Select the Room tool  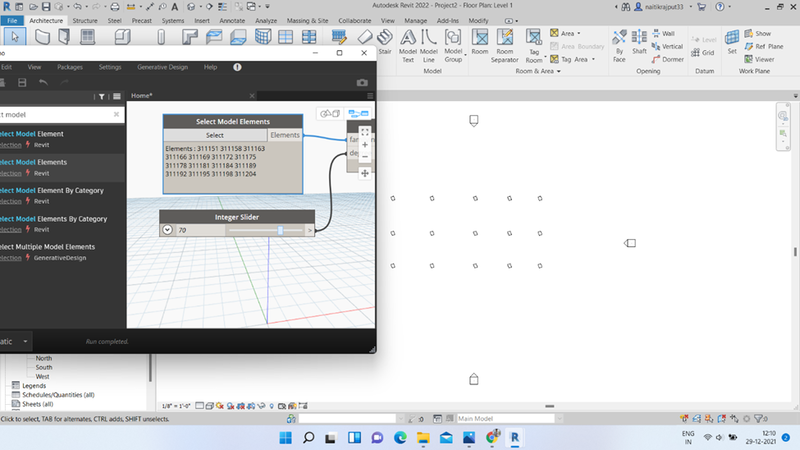pyautogui.click(x=480, y=42)
